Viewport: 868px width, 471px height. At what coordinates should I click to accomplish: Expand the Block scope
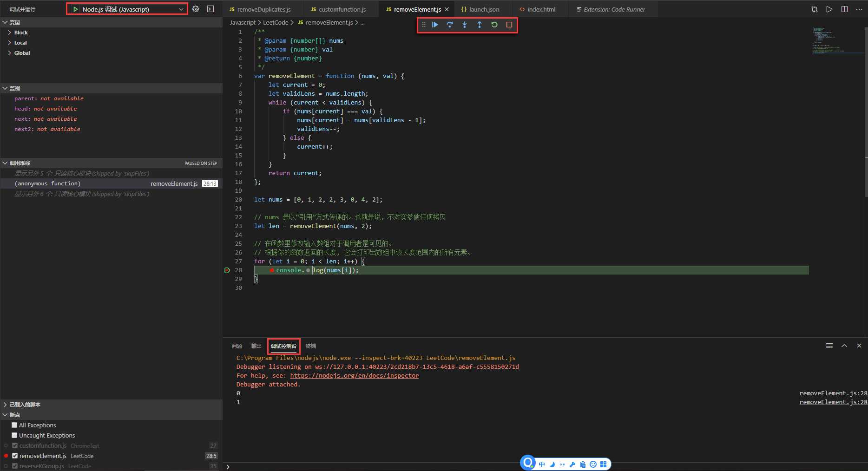(x=112, y=33)
